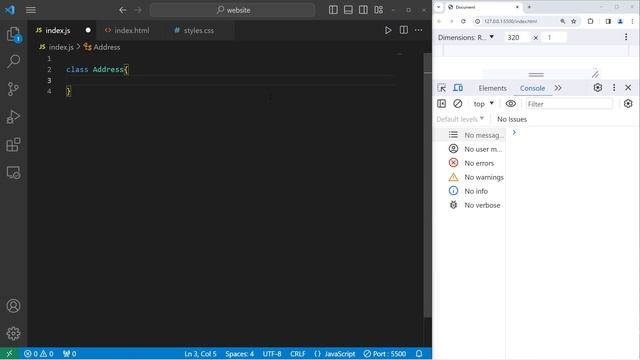The height and width of the screenshot is (360, 640).
Task: Open a new browser tab
Action: [529, 7]
